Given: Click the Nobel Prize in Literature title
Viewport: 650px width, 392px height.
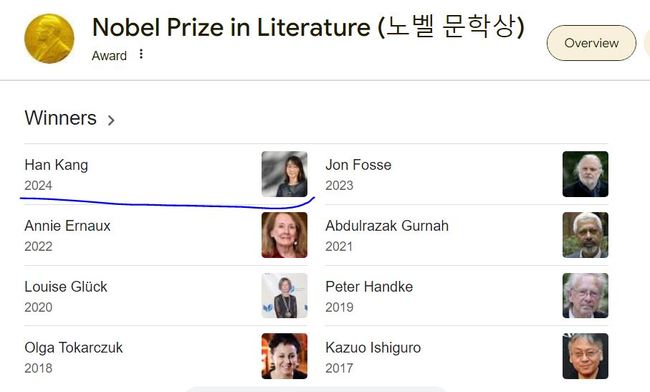Looking at the screenshot, I should point(308,27).
